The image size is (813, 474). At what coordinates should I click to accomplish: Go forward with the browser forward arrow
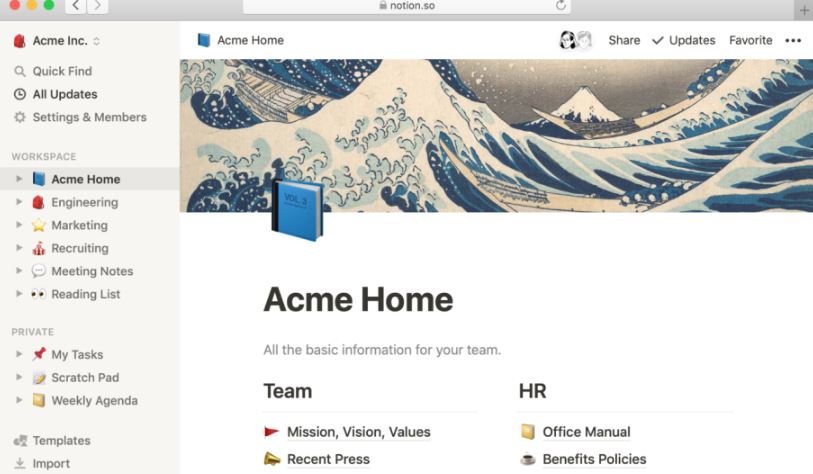point(97,6)
